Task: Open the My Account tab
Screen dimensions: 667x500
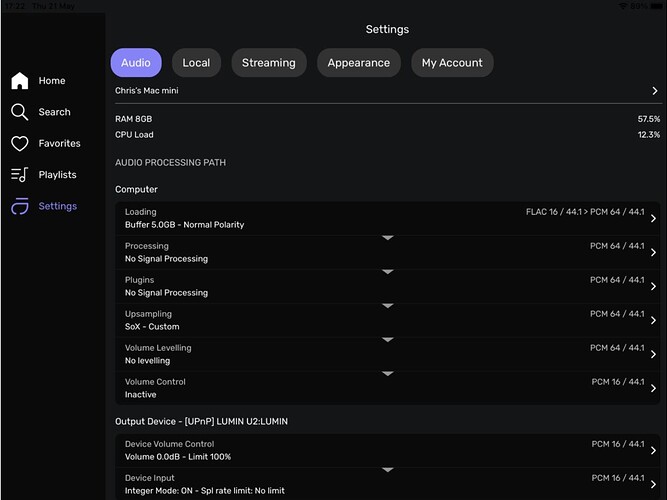Action: 452,63
